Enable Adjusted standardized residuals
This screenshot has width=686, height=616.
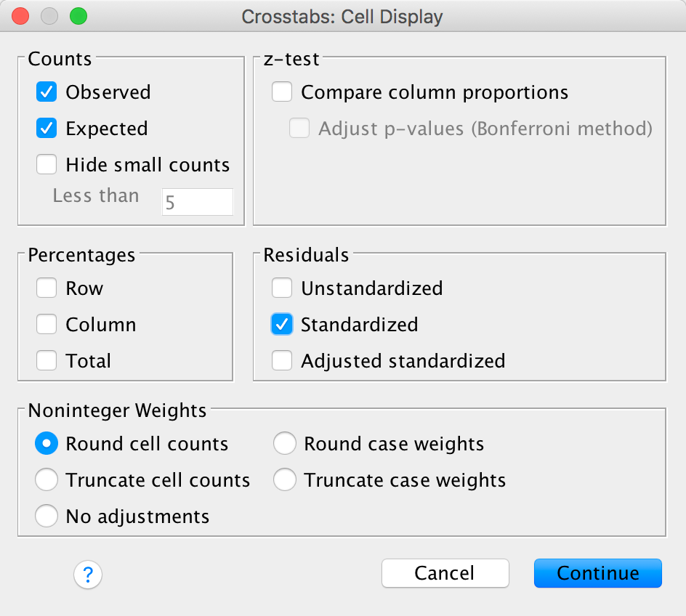coord(282,361)
